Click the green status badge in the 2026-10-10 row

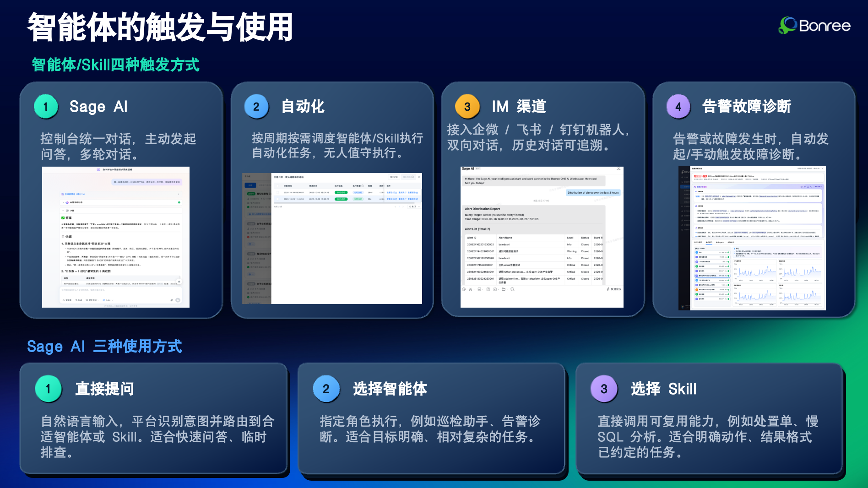point(341,192)
